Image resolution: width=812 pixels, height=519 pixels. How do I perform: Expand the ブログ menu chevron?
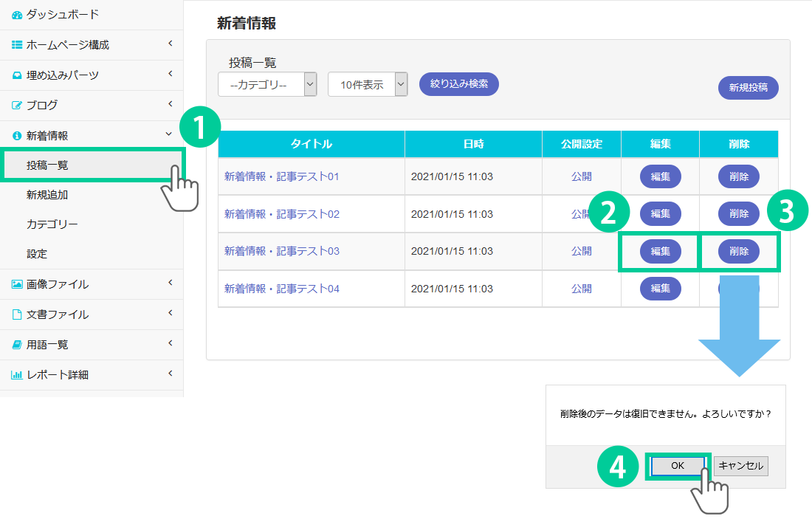[170, 104]
